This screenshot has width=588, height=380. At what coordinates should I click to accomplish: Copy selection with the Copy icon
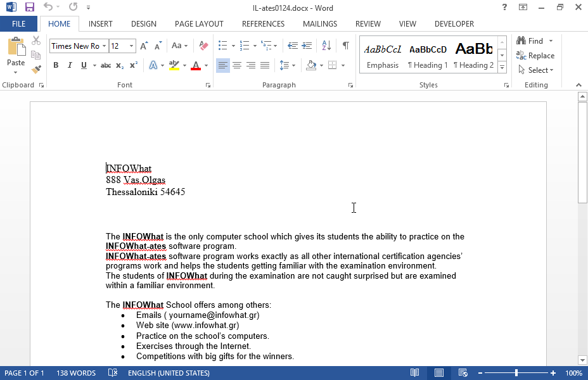coord(36,55)
